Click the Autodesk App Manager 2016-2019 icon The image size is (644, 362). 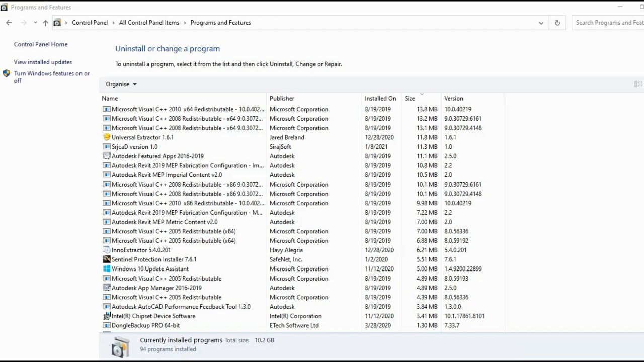click(x=106, y=288)
